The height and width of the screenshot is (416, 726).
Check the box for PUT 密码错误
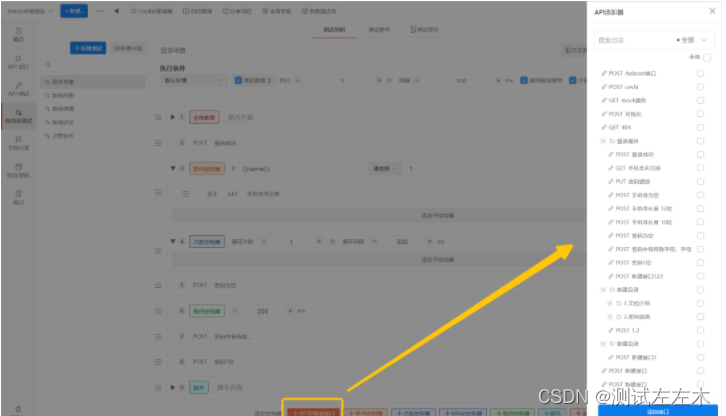[x=701, y=182]
